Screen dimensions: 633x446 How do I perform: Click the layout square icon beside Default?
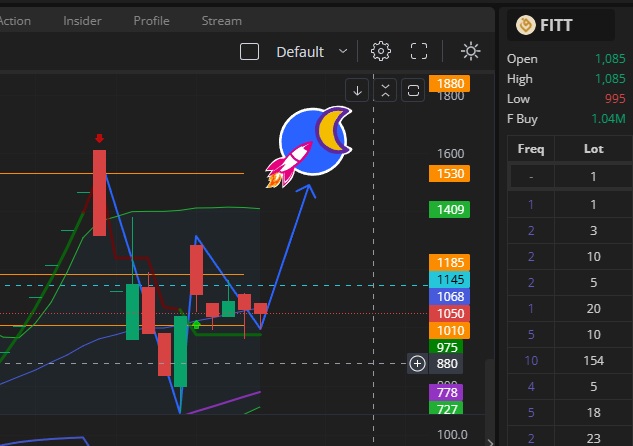point(249,52)
